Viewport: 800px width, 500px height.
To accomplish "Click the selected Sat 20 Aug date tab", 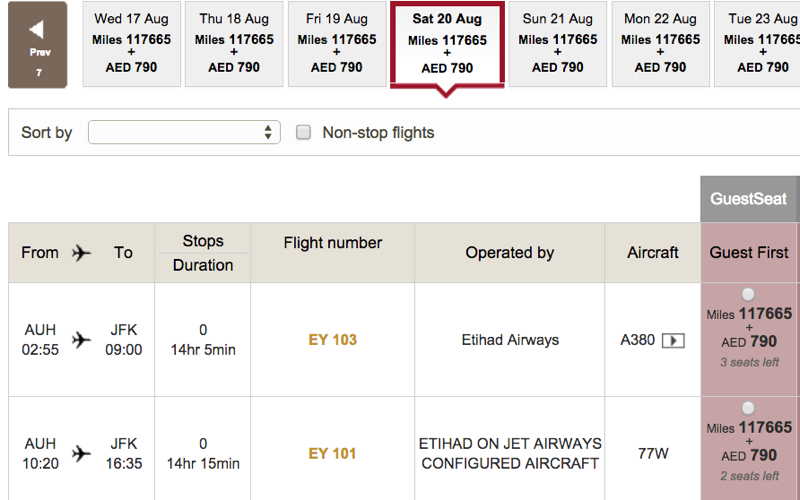I will 447,45.
